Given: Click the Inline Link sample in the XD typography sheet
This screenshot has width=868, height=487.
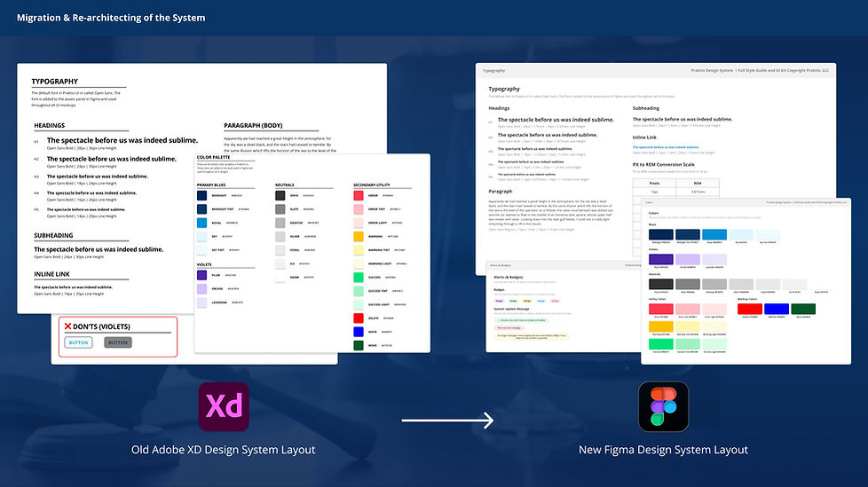Looking at the screenshot, I should pyautogui.click(x=73, y=287).
